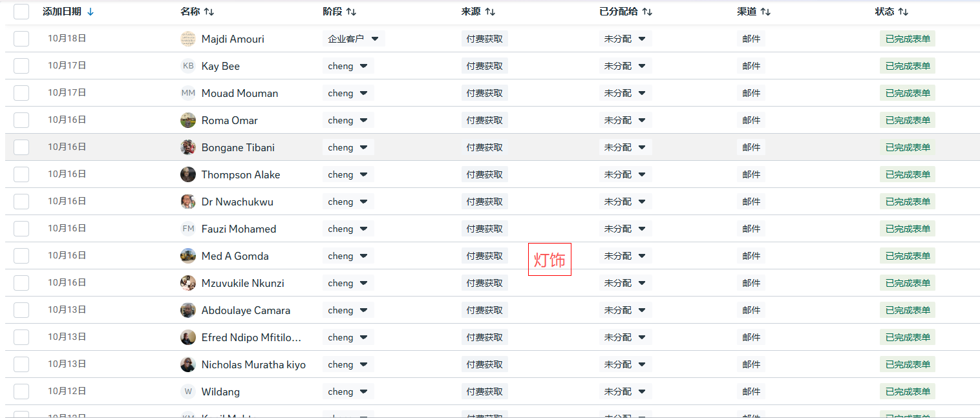Click the sort arrows beside 状态
This screenshot has width=980, height=418.
(903, 12)
